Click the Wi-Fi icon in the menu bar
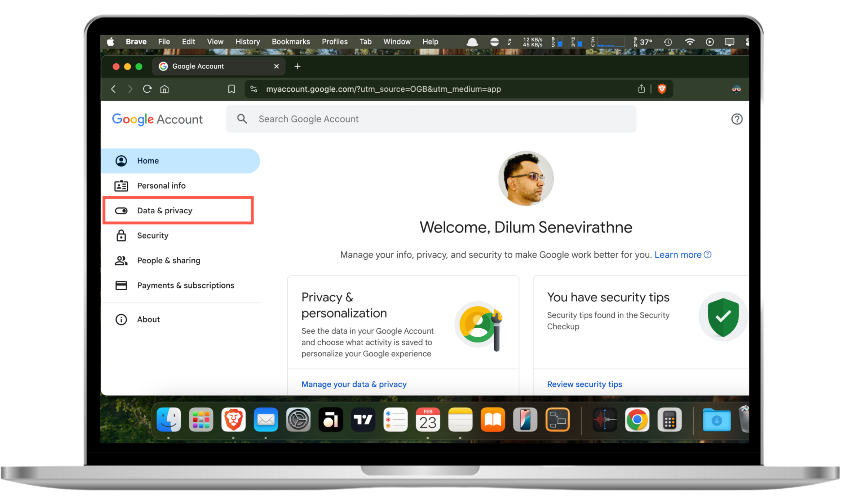Image resolution: width=841 pixels, height=504 pixels. [x=690, y=42]
